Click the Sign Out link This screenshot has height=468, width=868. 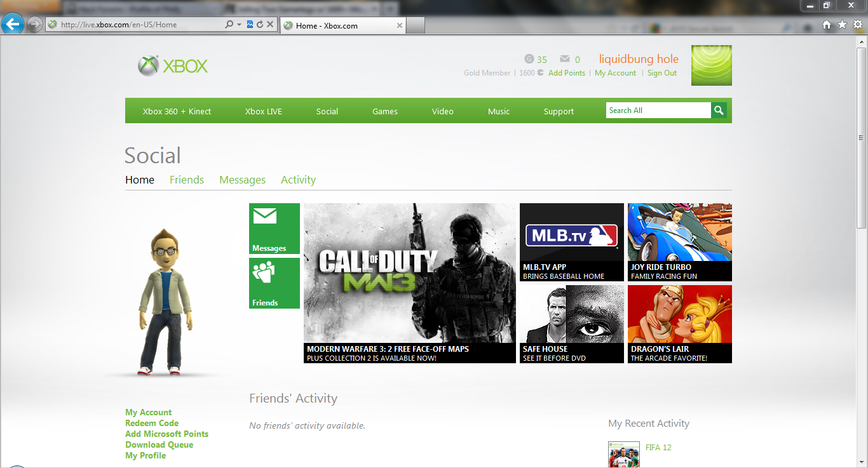[662, 73]
